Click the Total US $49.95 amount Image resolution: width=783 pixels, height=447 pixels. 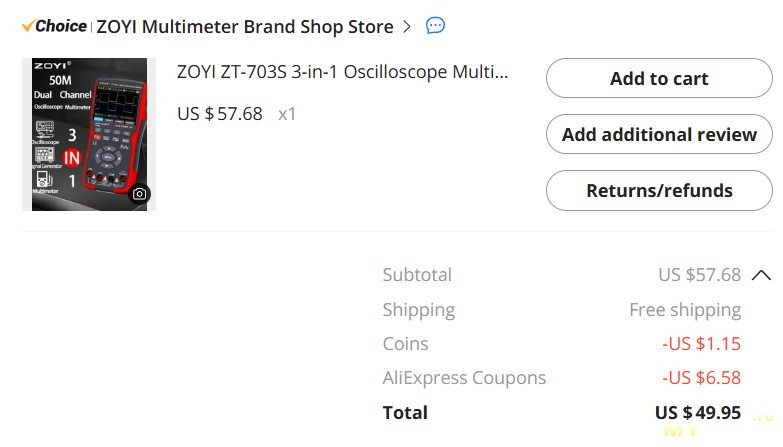[698, 413]
